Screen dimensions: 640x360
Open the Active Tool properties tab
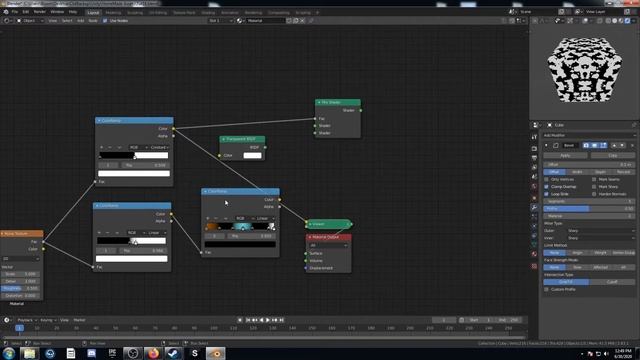pyautogui.click(x=534, y=137)
